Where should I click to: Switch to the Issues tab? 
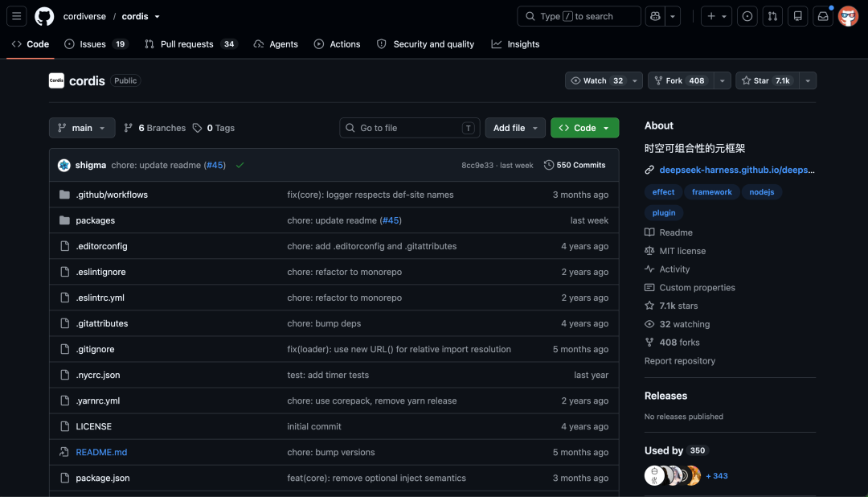(97, 43)
